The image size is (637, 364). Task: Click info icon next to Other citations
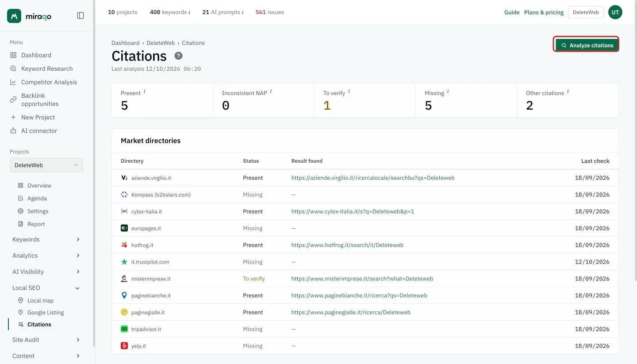point(568,92)
